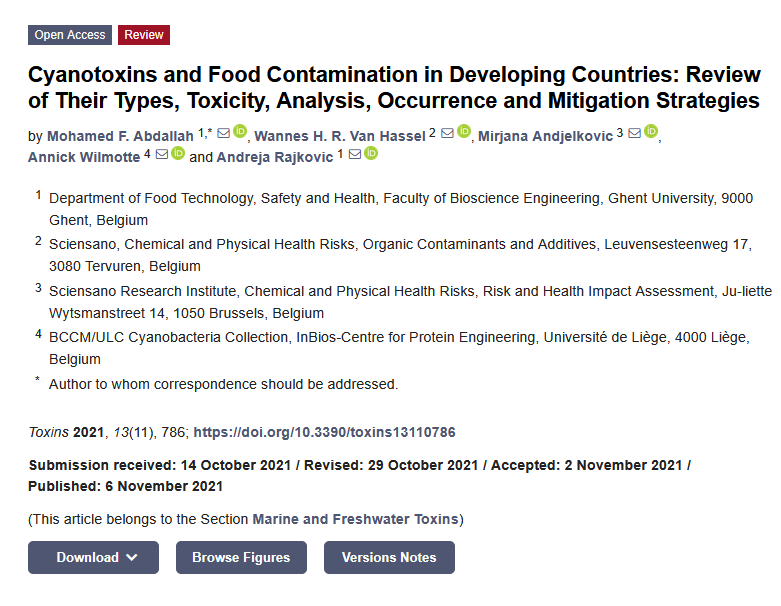The width and height of the screenshot is (781, 606).
Task: Click email icon for Annick Wilmotte
Action: tap(162, 154)
